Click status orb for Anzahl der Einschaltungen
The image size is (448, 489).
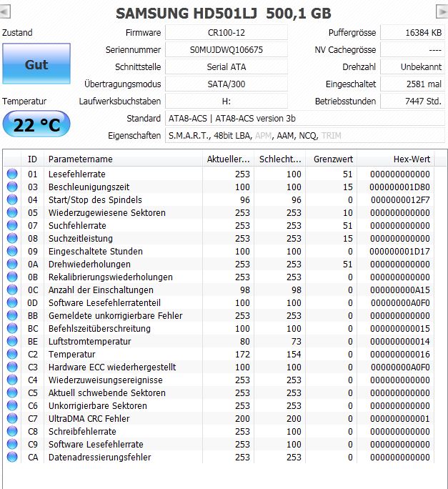click(x=12, y=290)
